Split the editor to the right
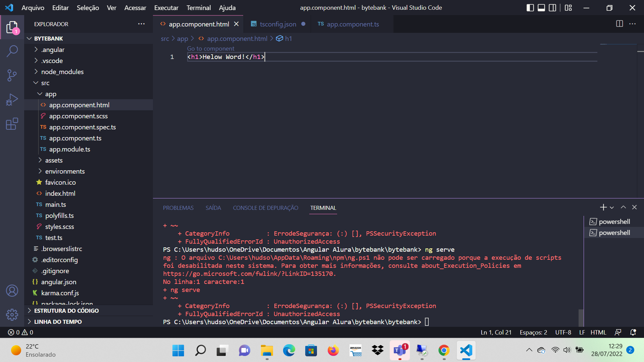644x362 pixels. (620, 24)
